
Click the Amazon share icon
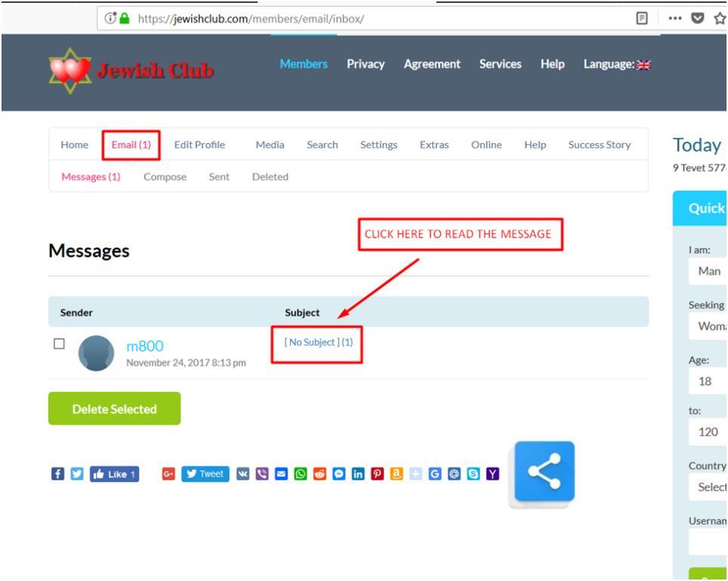(x=396, y=474)
